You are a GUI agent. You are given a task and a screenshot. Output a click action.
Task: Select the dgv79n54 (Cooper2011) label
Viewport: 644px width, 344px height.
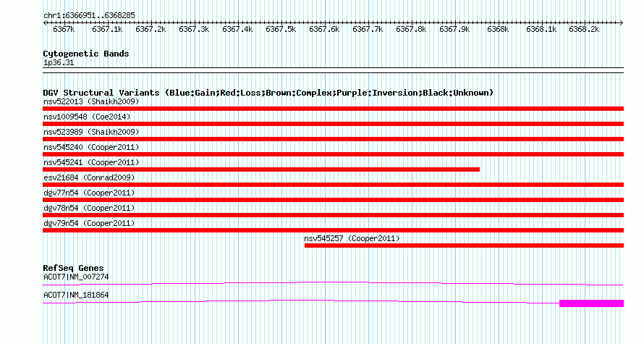[x=89, y=223]
